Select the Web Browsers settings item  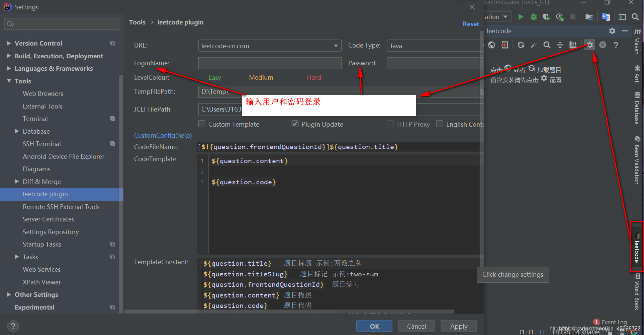(x=43, y=93)
